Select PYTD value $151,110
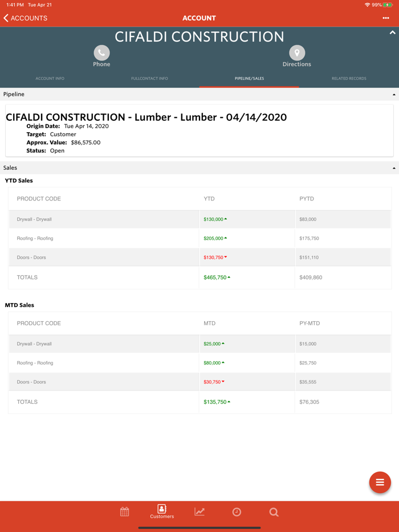This screenshot has width=399, height=532. 309,257
